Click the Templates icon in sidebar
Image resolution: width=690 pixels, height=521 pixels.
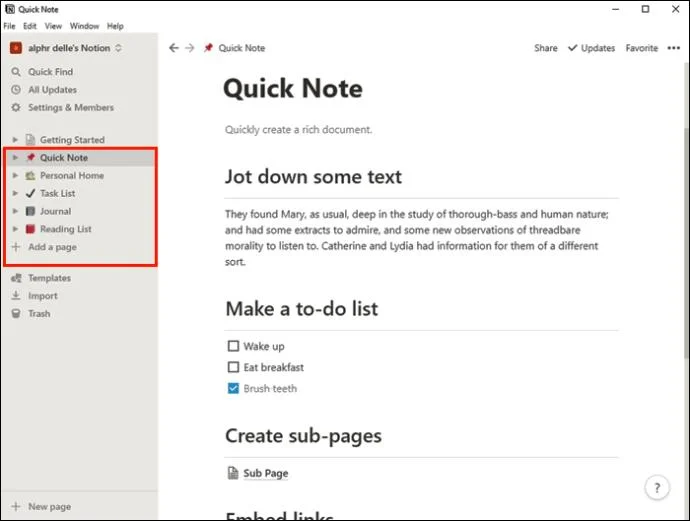[x=16, y=278]
